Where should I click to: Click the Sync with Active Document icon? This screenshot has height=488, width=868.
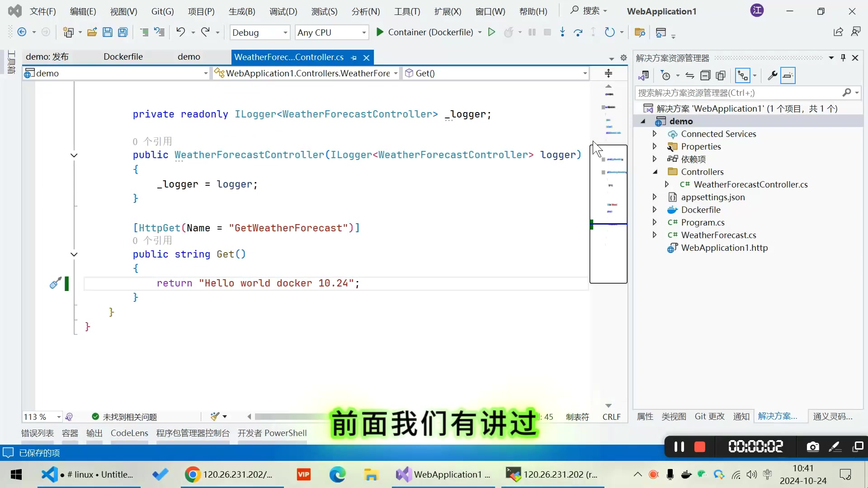[x=690, y=75]
